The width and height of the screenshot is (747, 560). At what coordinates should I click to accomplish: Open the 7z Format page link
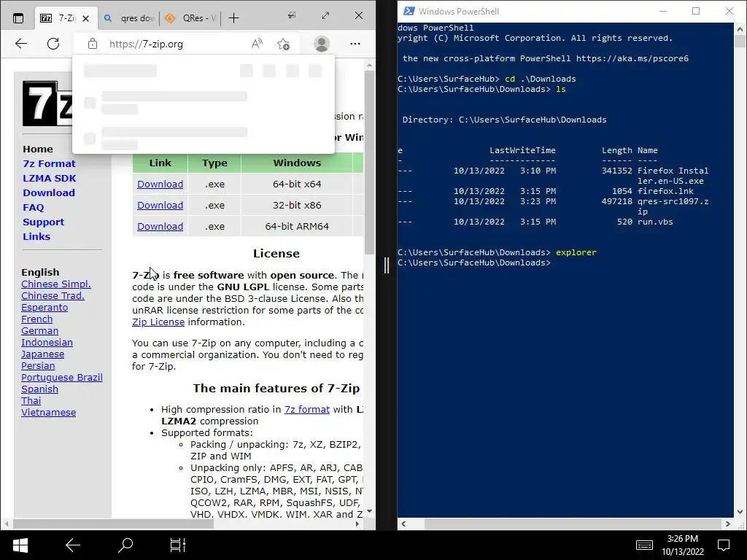pos(49,163)
